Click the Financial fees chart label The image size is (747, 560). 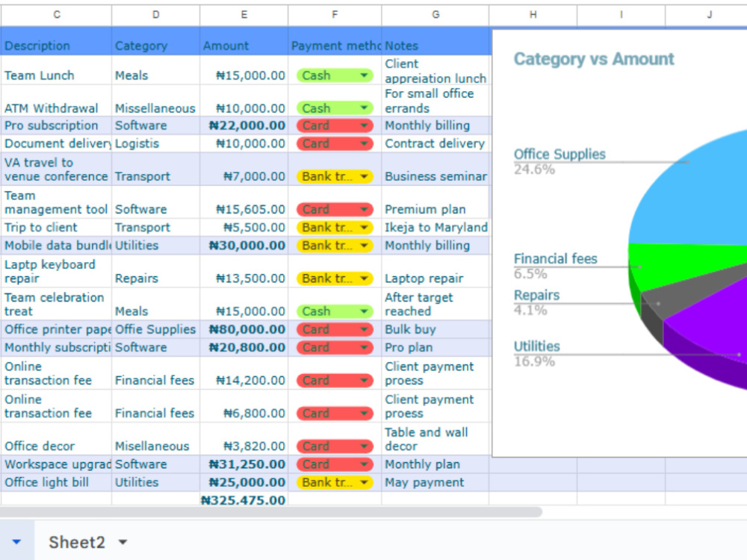click(555, 258)
